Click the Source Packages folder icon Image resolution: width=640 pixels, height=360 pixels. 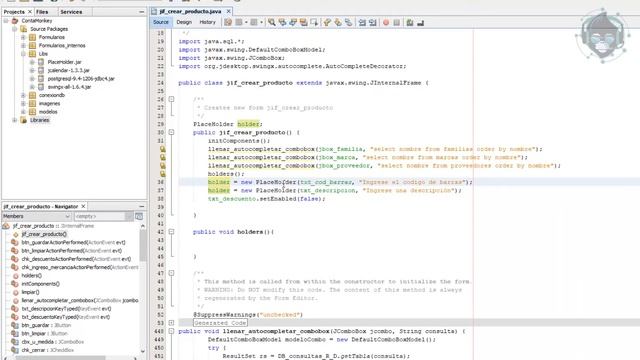(x=24, y=29)
